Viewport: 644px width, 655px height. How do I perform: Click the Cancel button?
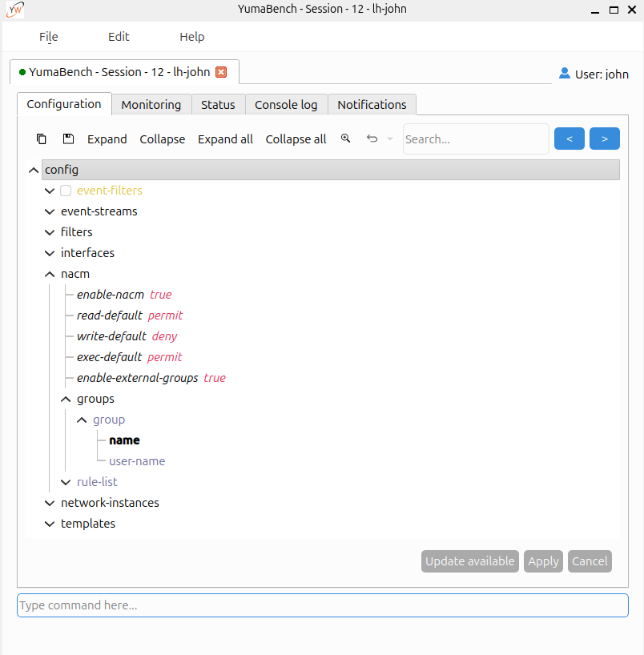pyautogui.click(x=590, y=561)
